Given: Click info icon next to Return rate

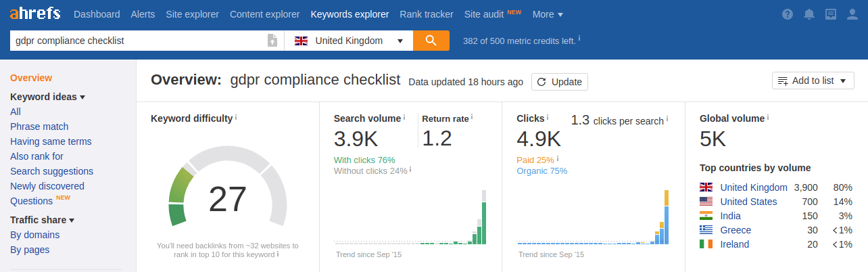Looking at the screenshot, I should pos(472,118).
